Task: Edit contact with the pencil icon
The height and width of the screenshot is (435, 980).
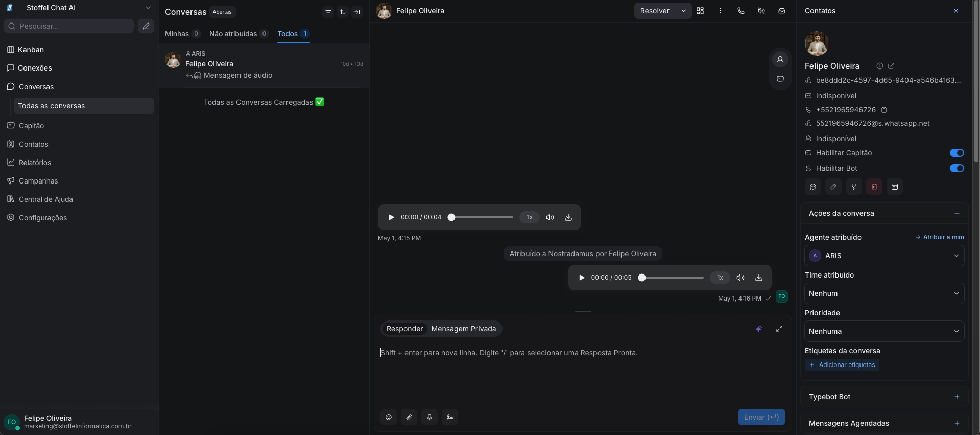Action: 833,187
